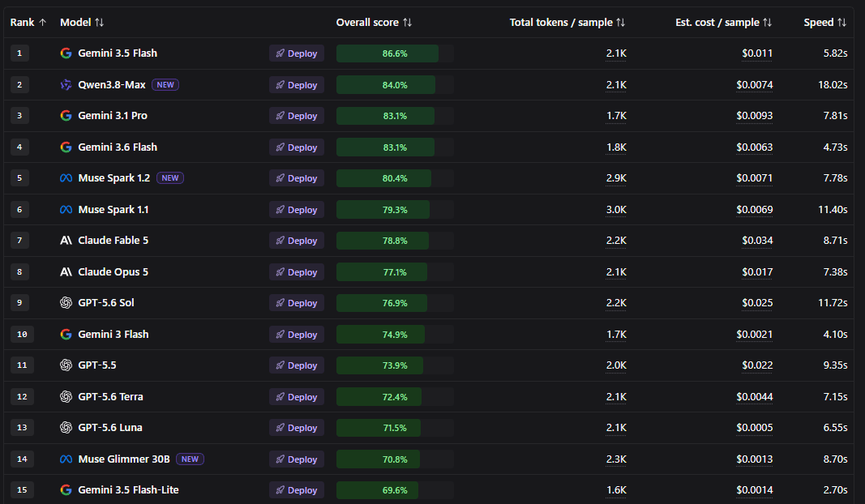Image resolution: width=865 pixels, height=504 pixels.
Task: Deploy Muse Spark 1.1
Action: click(x=297, y=210)
